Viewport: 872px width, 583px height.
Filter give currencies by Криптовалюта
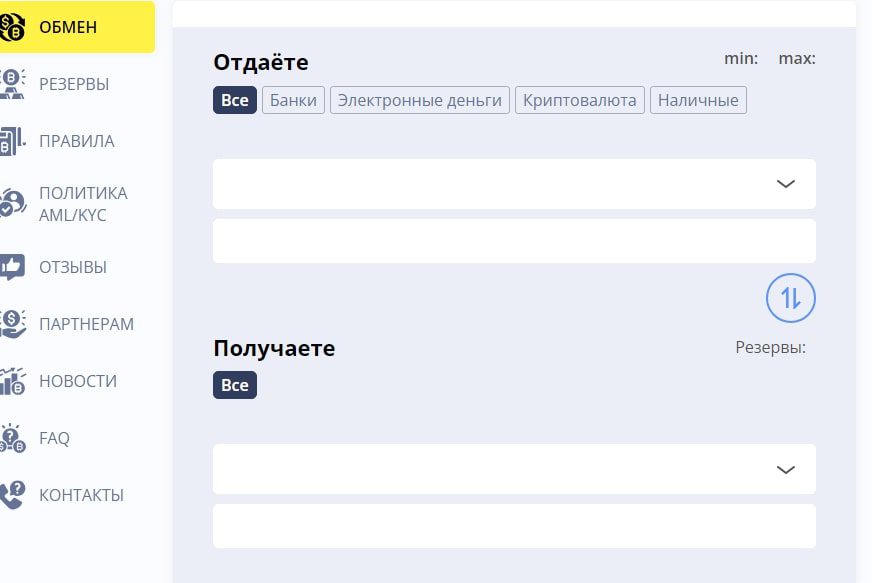click(579, 100)
